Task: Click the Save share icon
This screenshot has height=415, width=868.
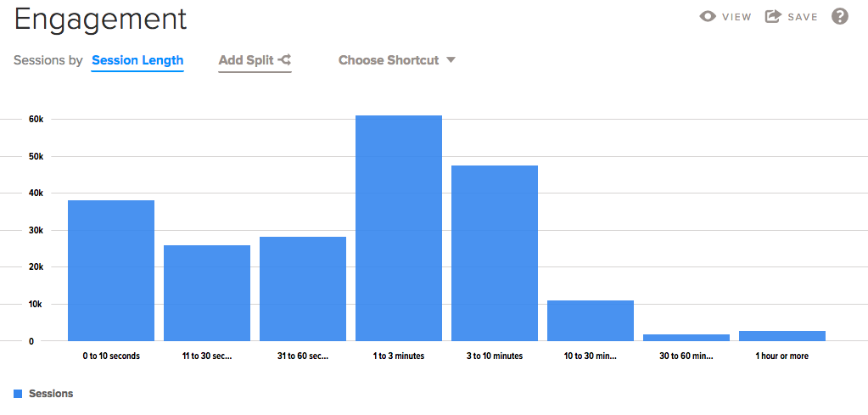Action: click(x=772, y=16)
